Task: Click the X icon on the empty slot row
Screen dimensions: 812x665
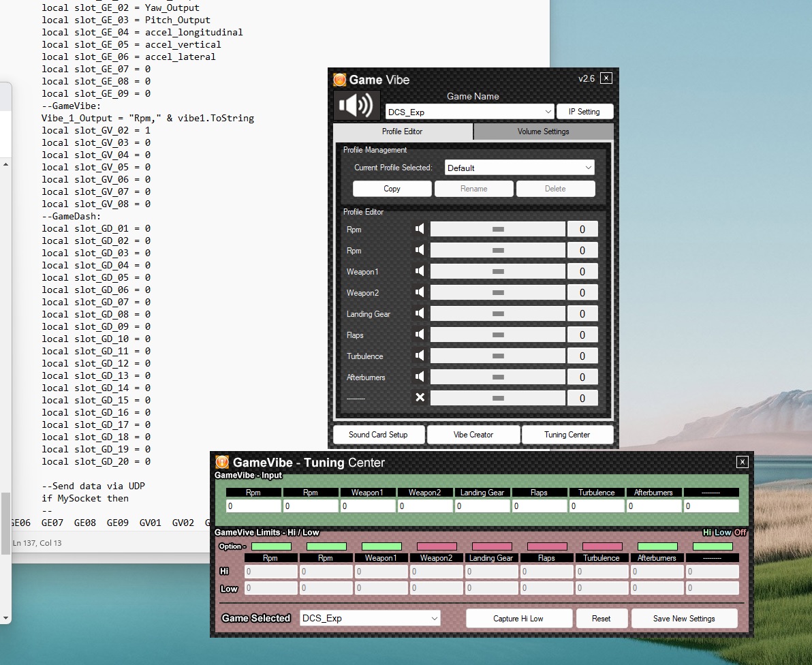Action: 420,397
